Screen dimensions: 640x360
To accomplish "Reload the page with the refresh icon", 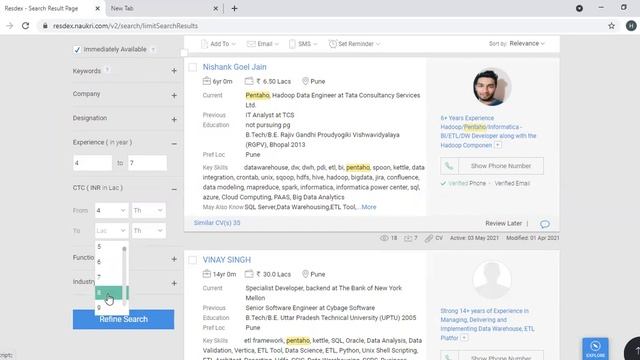I will pyautogui.click(x=25, y=26).
